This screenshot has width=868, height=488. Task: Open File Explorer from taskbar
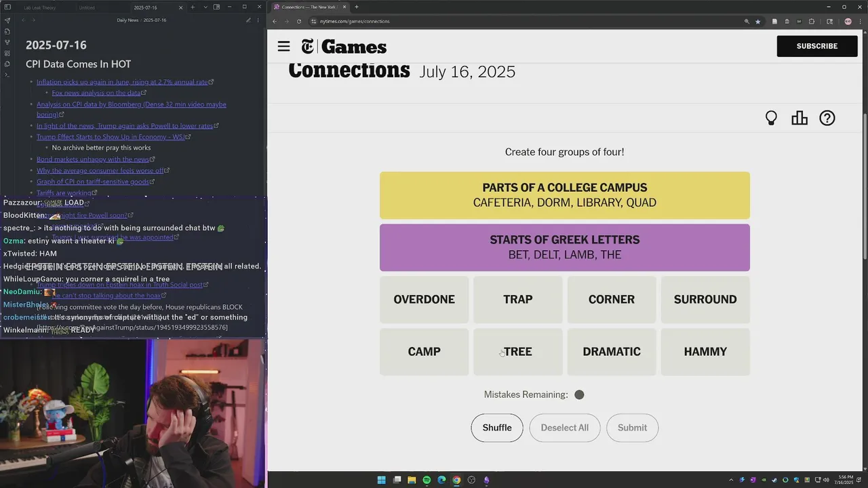(412, 480)
